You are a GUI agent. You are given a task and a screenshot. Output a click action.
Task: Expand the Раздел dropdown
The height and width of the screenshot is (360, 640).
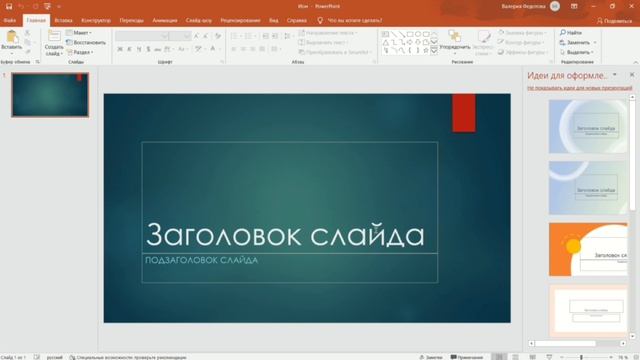(80, 52)
